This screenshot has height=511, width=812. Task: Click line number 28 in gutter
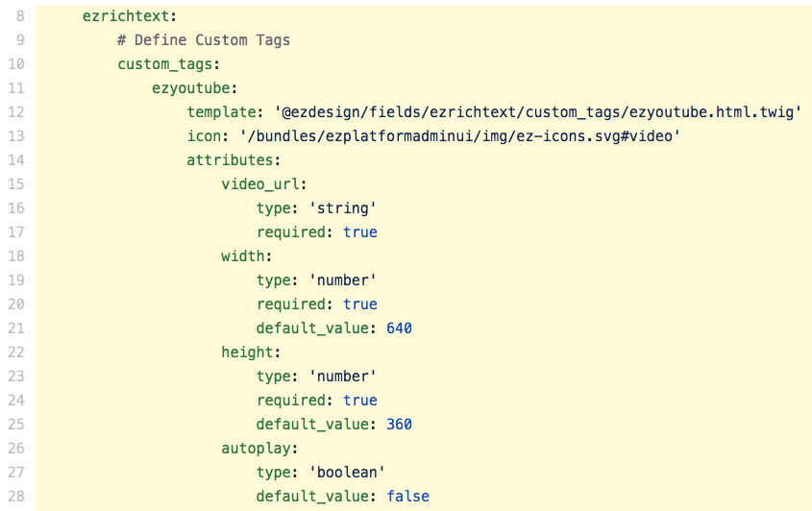click(x=19, y=497)
